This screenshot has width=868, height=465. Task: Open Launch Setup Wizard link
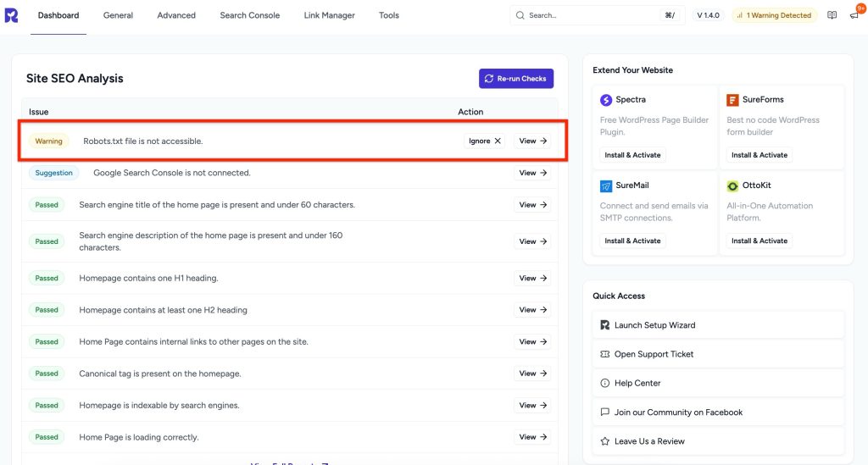click(654, 325)
